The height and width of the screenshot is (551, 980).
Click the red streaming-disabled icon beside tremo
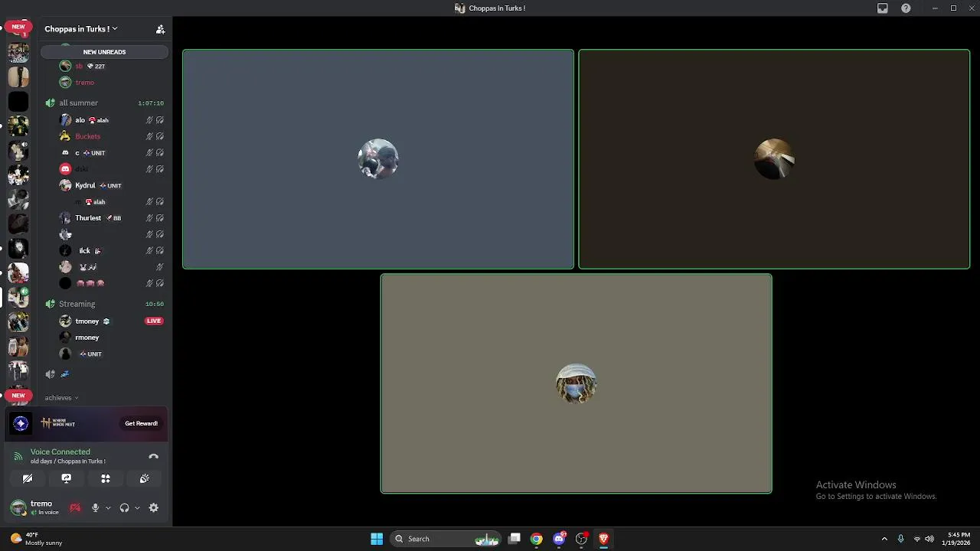75,507
